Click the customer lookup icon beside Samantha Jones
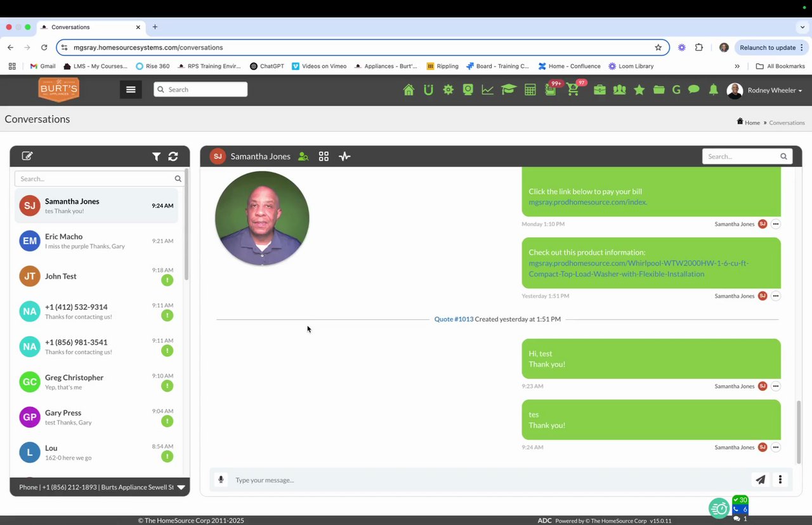Viewport: 812px width, 525px height. click(303, 156)
